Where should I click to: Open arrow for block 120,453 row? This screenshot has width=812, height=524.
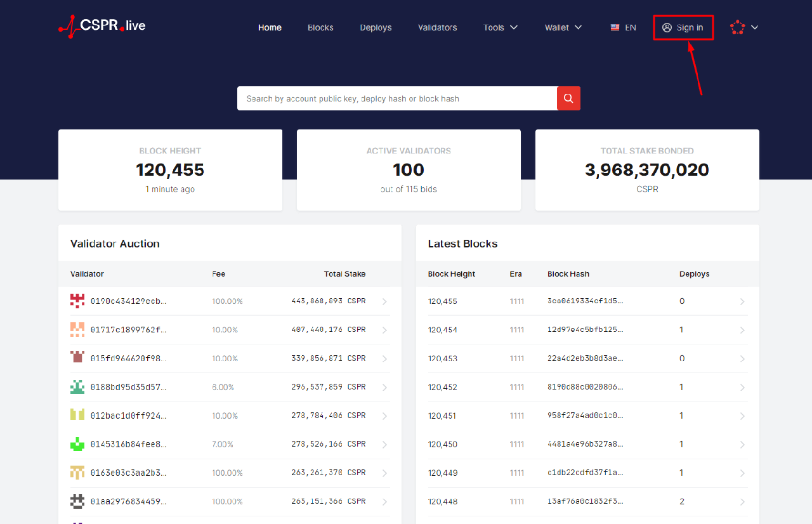pos(742,358)
